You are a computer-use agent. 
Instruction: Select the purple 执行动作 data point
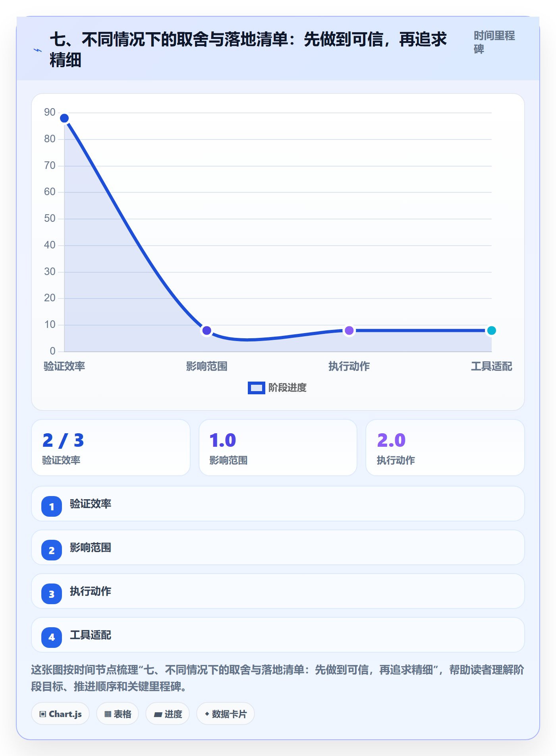349,330
